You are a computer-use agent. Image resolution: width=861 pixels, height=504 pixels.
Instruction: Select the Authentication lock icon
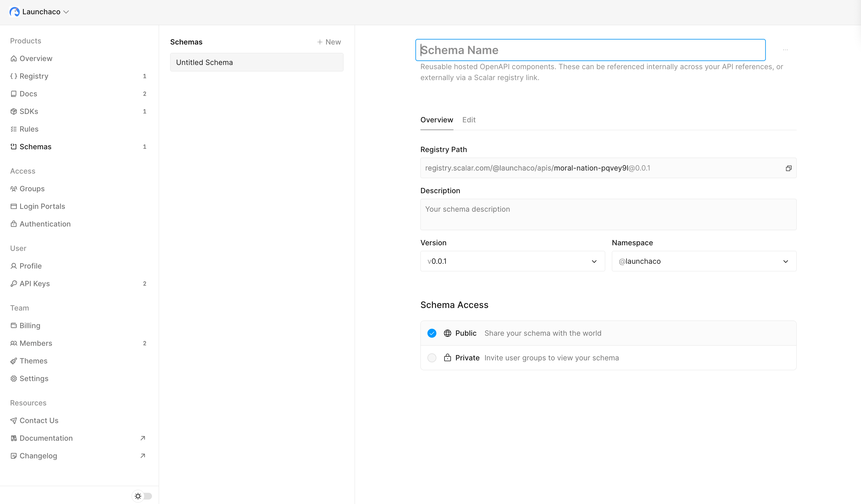[14, 224]
